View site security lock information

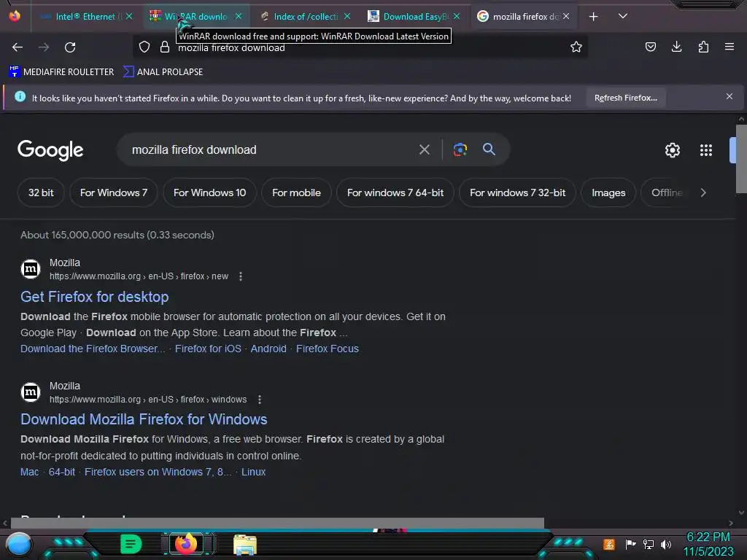[165, 47]
